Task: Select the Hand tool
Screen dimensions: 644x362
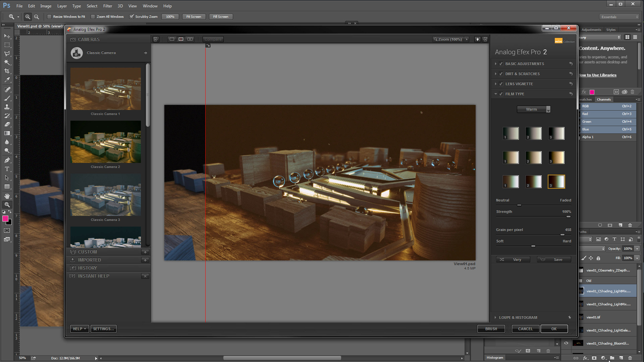Action: coord(7,196)
